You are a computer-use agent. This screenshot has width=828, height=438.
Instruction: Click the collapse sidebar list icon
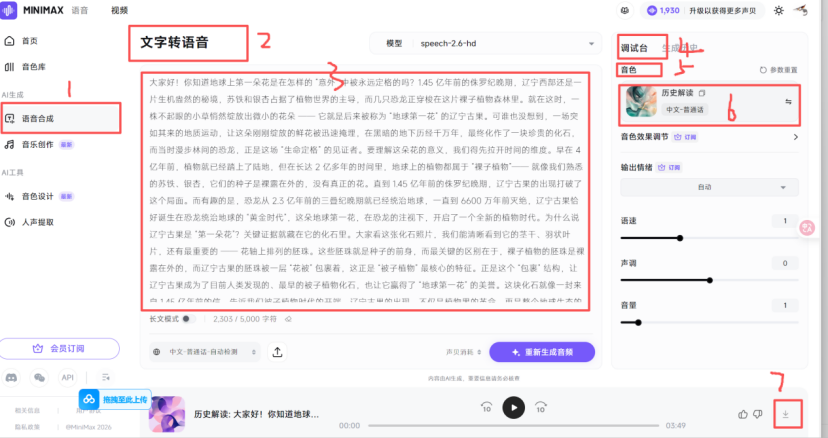coord(106,377)
